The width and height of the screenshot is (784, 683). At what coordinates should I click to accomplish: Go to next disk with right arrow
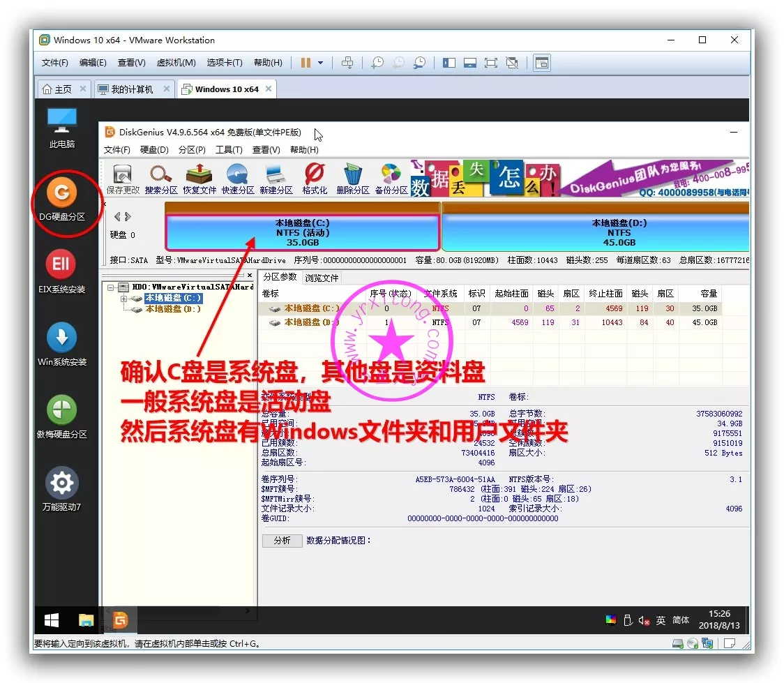[x=128, y=216]
